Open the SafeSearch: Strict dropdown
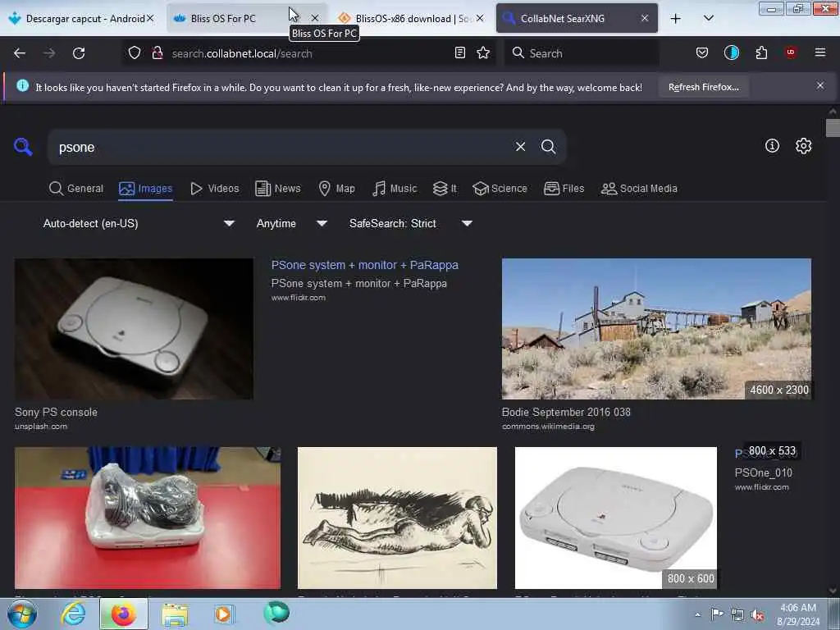Screen dimensions: 840x630 [x=410, y=223]
